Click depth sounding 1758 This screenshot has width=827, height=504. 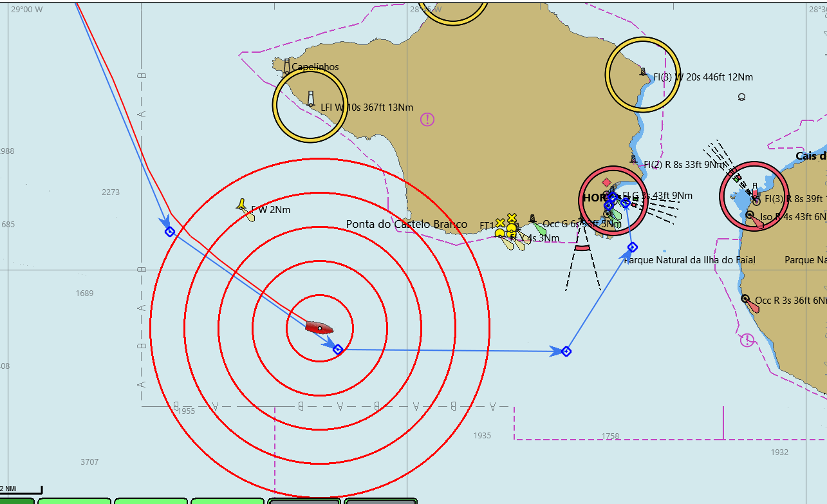(610, 436)
